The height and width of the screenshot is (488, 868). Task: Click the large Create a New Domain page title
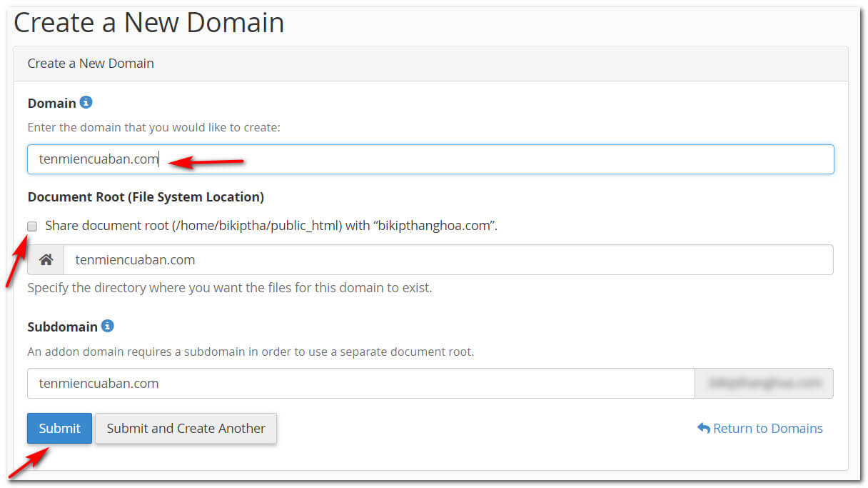pos(149,22)
